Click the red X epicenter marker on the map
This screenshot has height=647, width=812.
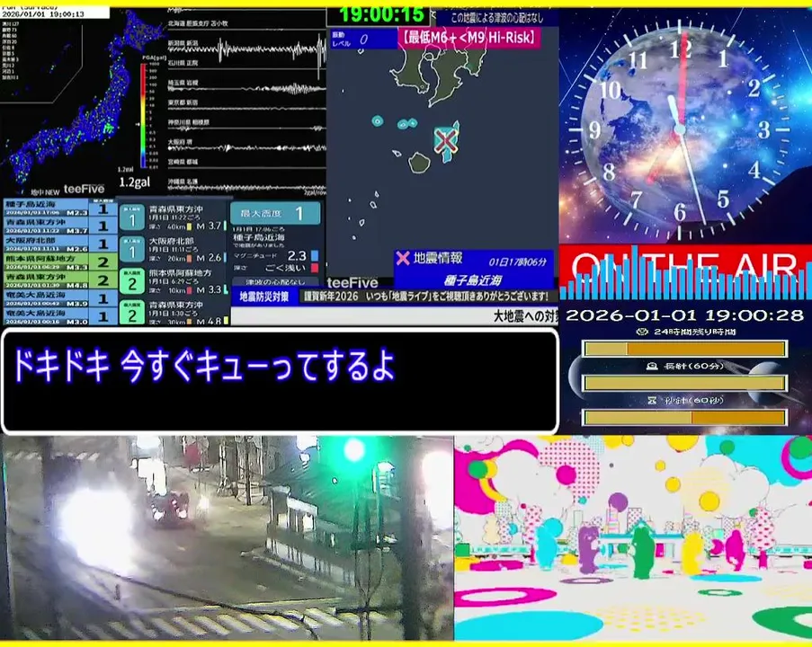point(445,140)
